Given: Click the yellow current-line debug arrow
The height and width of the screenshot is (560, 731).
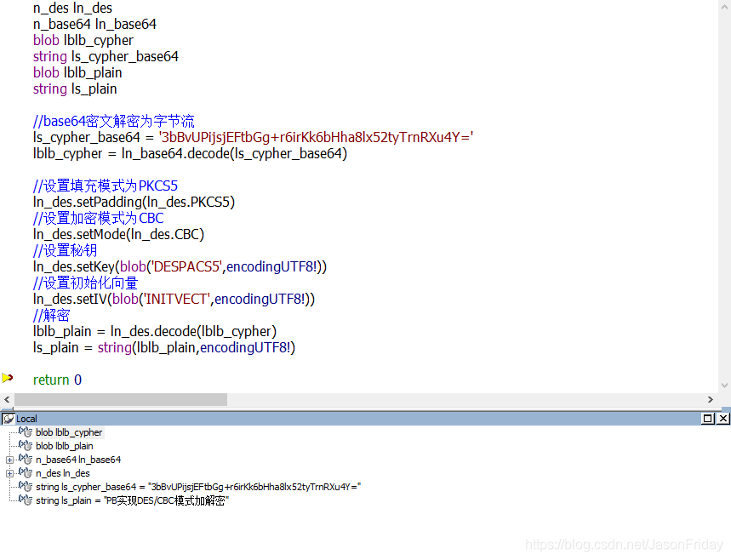Looking at the screenshot, I should point(7,378).
